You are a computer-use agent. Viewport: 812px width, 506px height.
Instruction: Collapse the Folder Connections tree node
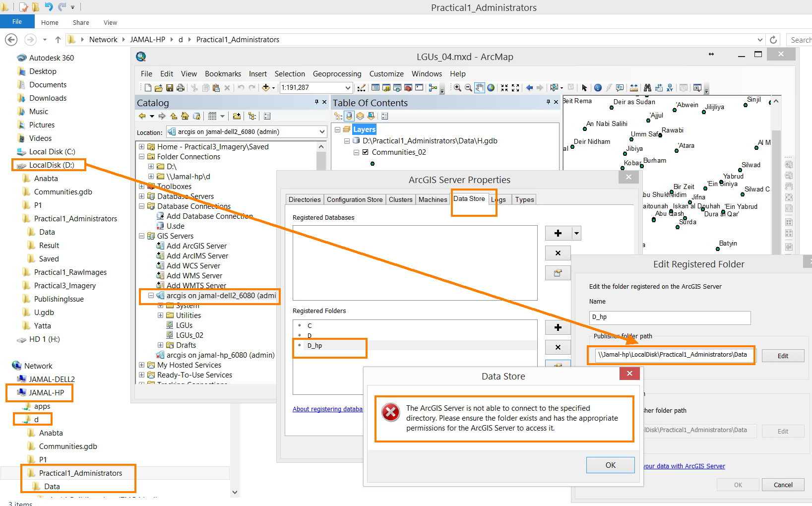pos(142,157)
